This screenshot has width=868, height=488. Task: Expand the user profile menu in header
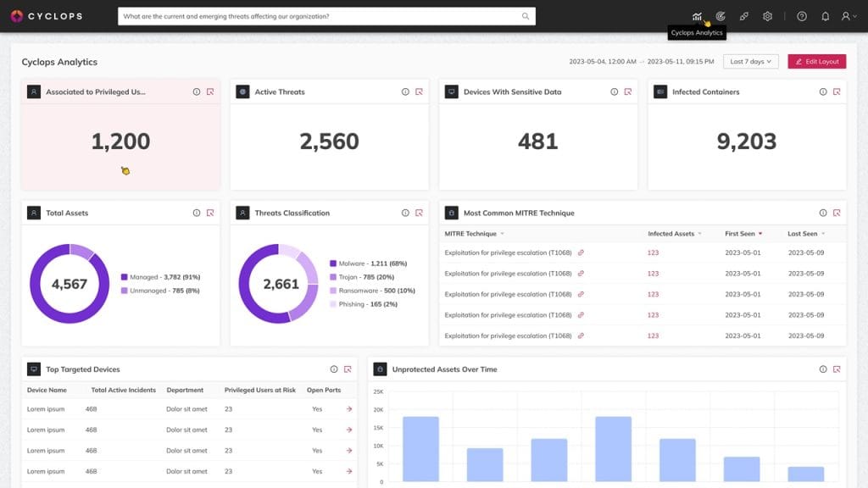pyautogui.click(x=849, y=16)
